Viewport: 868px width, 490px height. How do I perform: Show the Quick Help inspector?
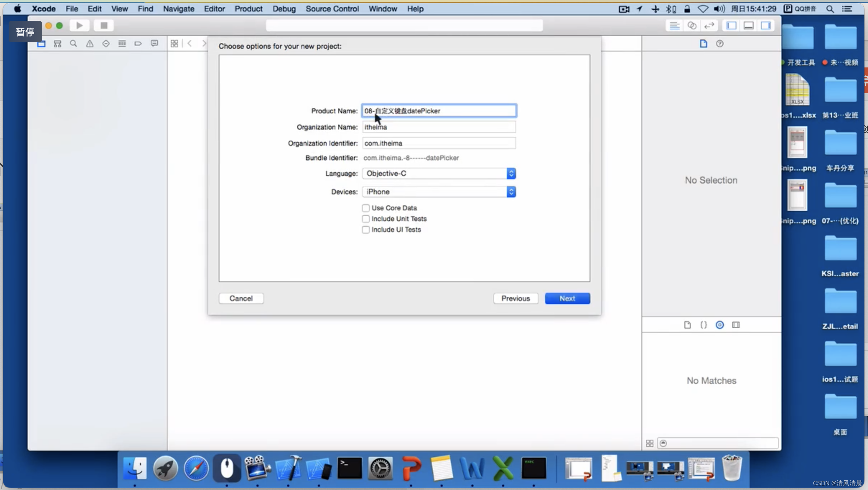pyautogui.click(x=720, y=44)
